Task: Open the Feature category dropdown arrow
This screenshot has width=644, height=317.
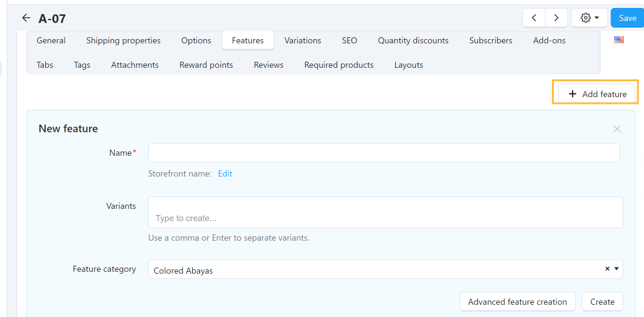Action: pyautogui.click(x=617, y=269)
